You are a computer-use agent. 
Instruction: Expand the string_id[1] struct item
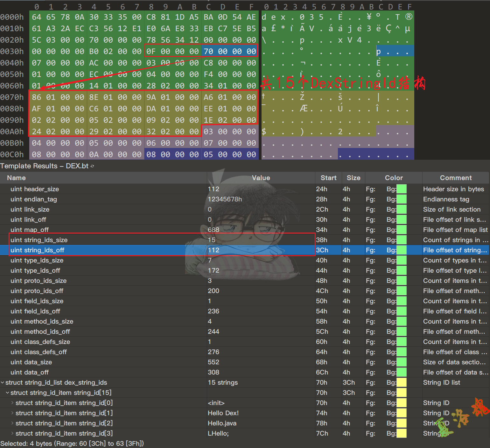(x=12, y=413)
